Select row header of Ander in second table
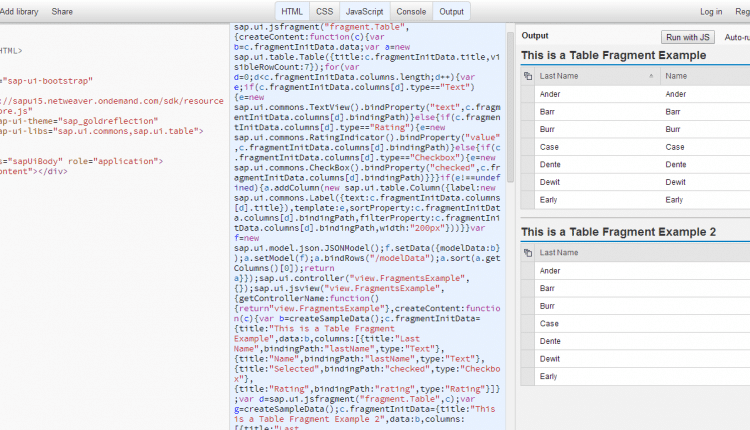The height and width of the screenshot is (430, 750). tap(528, 271)
